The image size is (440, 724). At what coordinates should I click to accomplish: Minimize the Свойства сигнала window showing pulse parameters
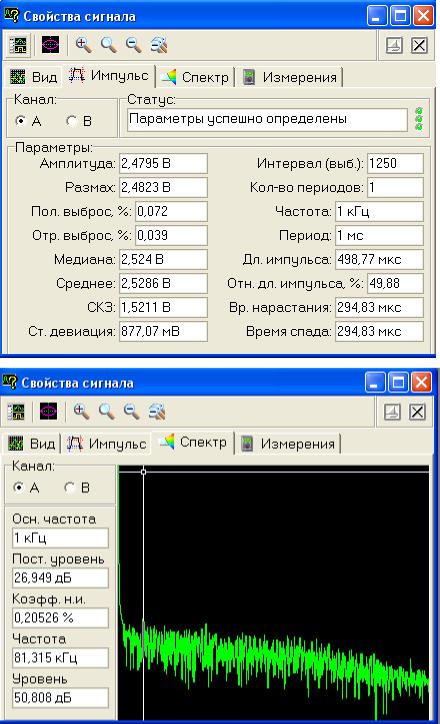[377, 16]
